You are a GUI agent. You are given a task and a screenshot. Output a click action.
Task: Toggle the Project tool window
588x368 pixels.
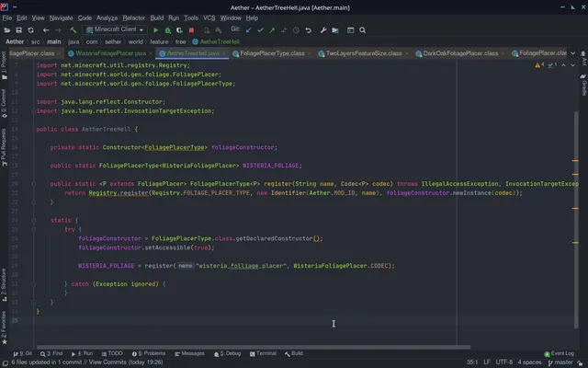tap(4, 65)
